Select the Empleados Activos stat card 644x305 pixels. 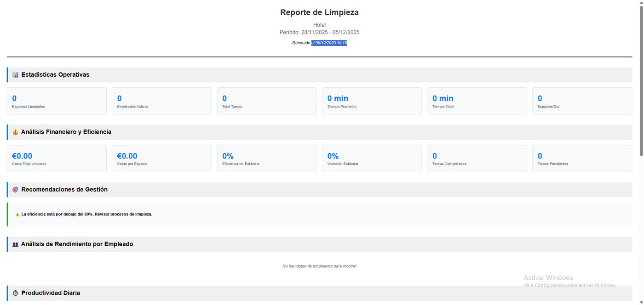pos(162,101)
